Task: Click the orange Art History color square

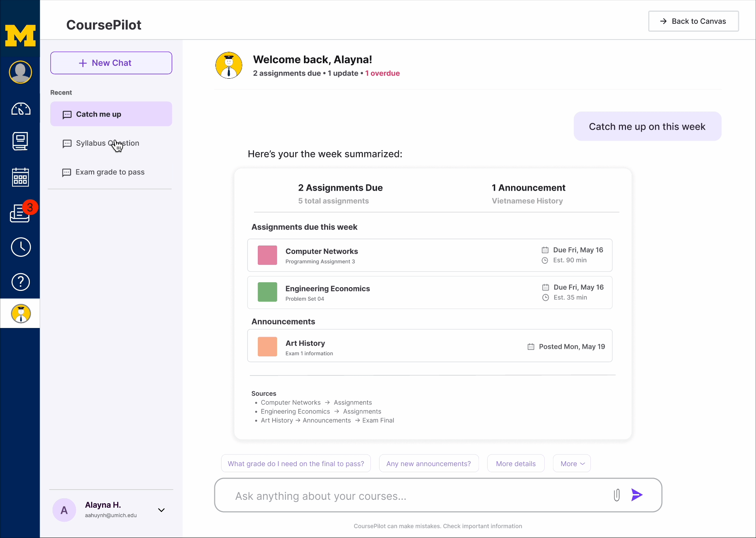Action: coord(267,347)
